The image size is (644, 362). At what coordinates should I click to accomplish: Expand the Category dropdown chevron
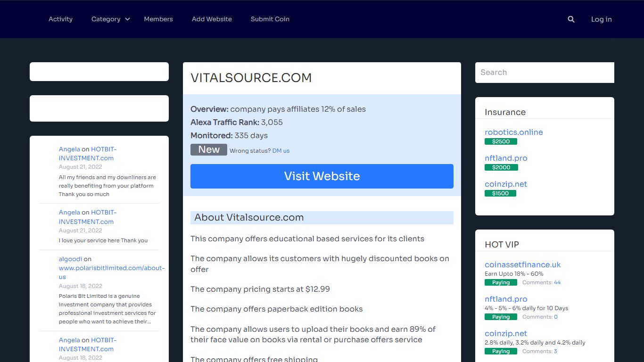(x=127, y=19)
